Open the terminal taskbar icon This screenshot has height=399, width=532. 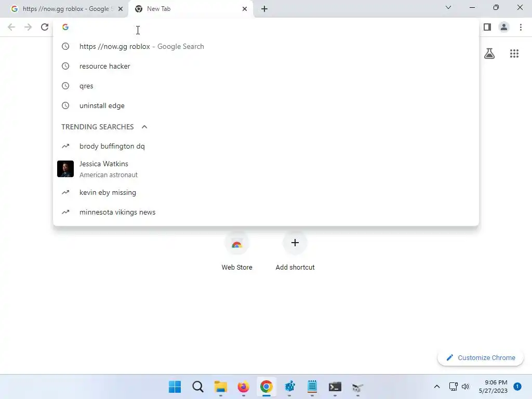[335, 387]
